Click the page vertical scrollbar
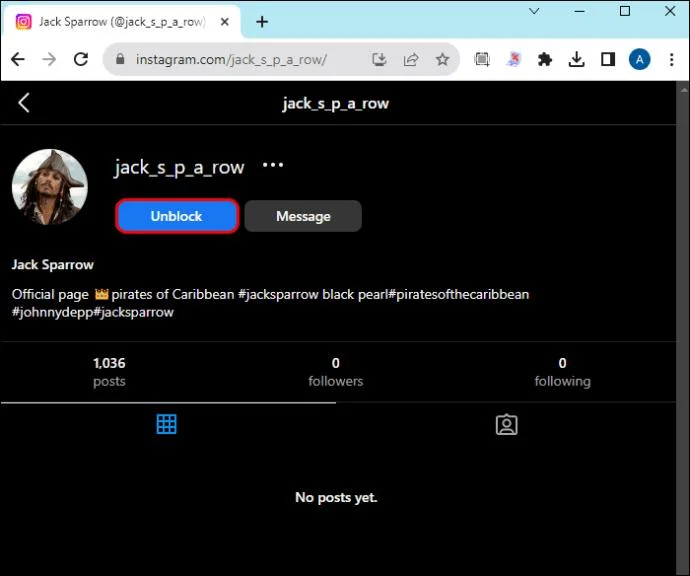 (x=683, y=328)
